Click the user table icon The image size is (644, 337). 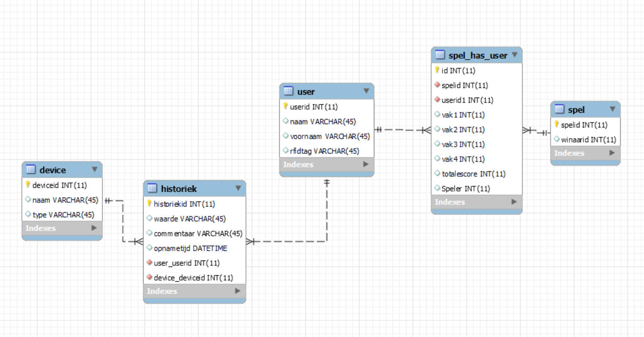[288, 91]
